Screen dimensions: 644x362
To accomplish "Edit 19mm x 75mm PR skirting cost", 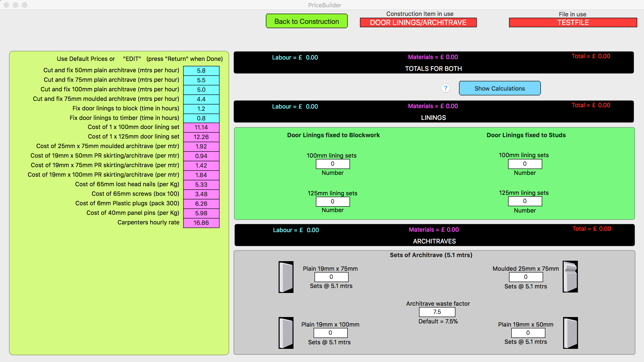I will tap(201, 165).
